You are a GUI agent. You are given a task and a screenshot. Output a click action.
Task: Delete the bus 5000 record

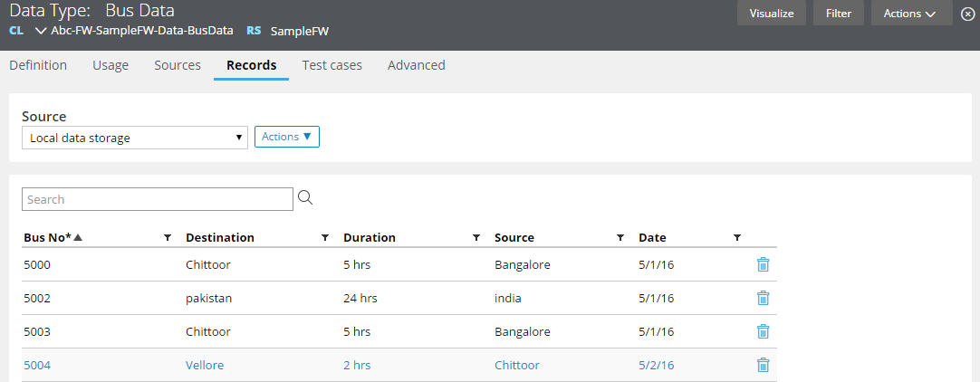[x=763, y=265]
